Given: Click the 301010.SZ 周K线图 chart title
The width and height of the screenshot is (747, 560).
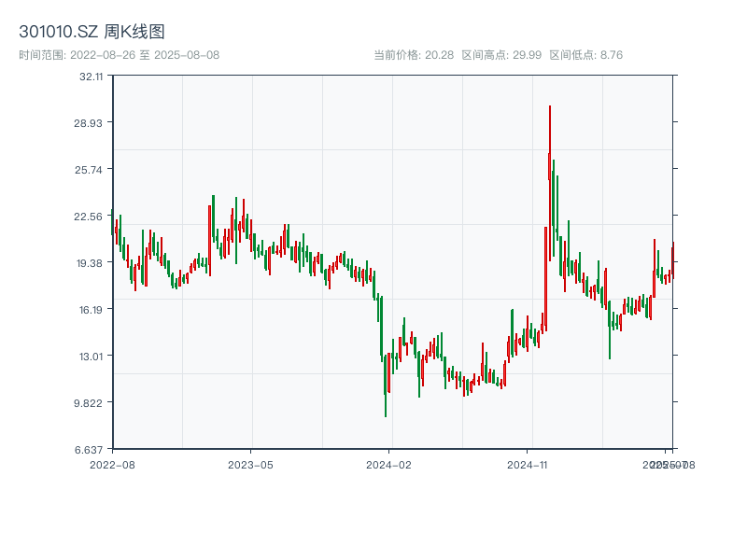Looking at the screenshot, I should point(92,32).
